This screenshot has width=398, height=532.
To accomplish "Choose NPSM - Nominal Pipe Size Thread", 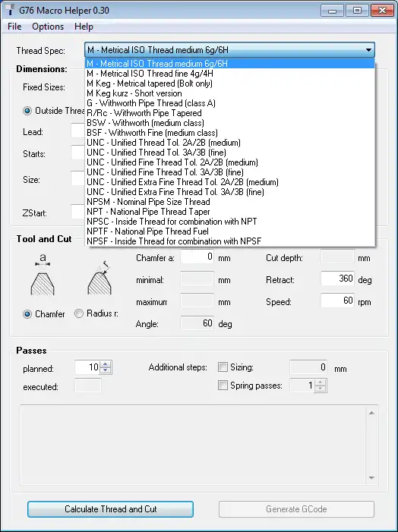I will [230, 201].
